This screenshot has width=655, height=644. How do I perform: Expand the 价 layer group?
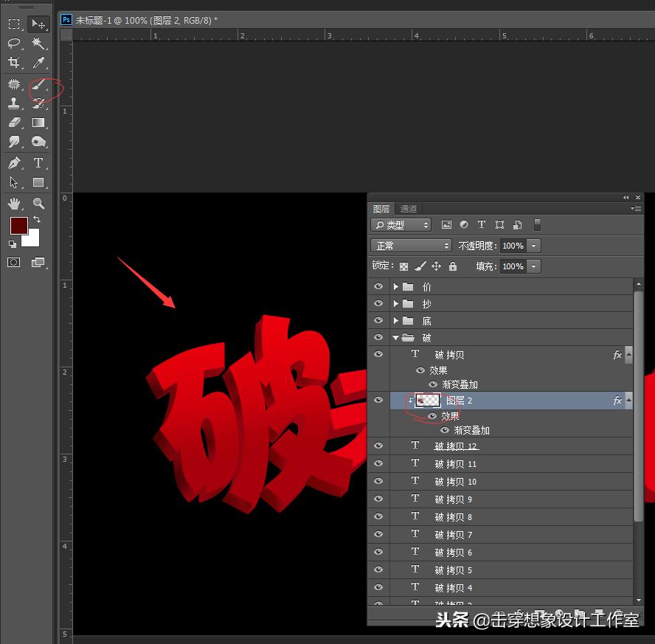(x=395, y=286)
